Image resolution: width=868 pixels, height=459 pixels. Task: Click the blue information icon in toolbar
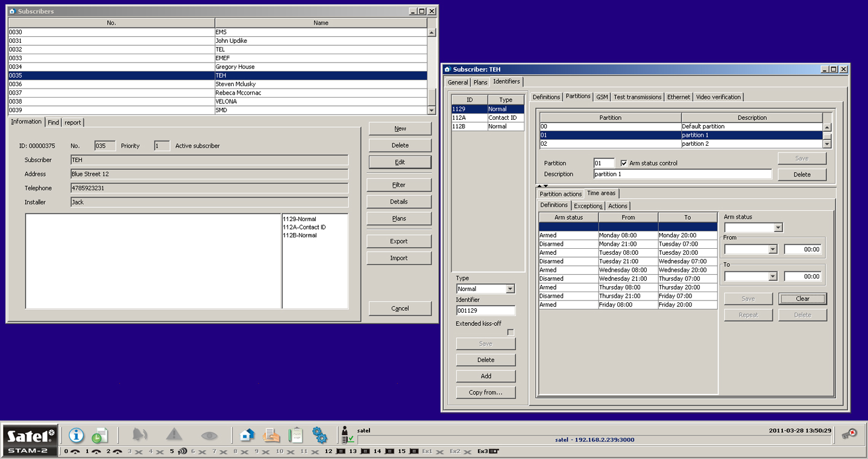(76, 435)
